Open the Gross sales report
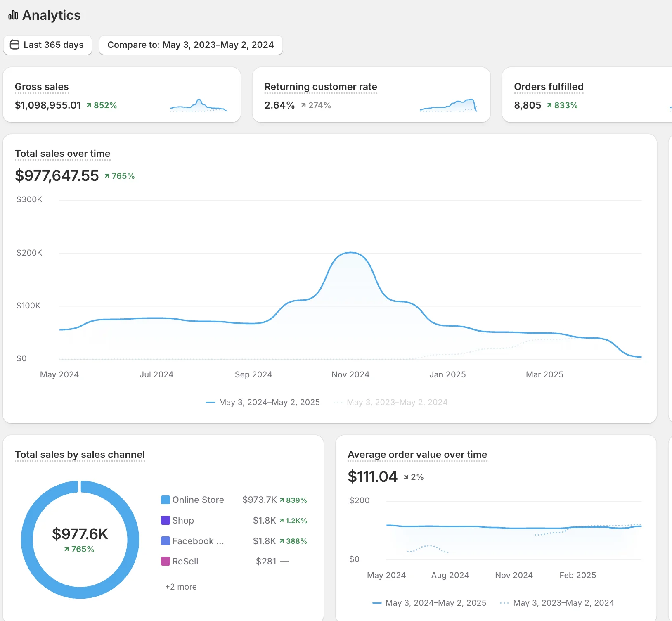The width and height of the screenshot is (672, 621). pos(42,87)
